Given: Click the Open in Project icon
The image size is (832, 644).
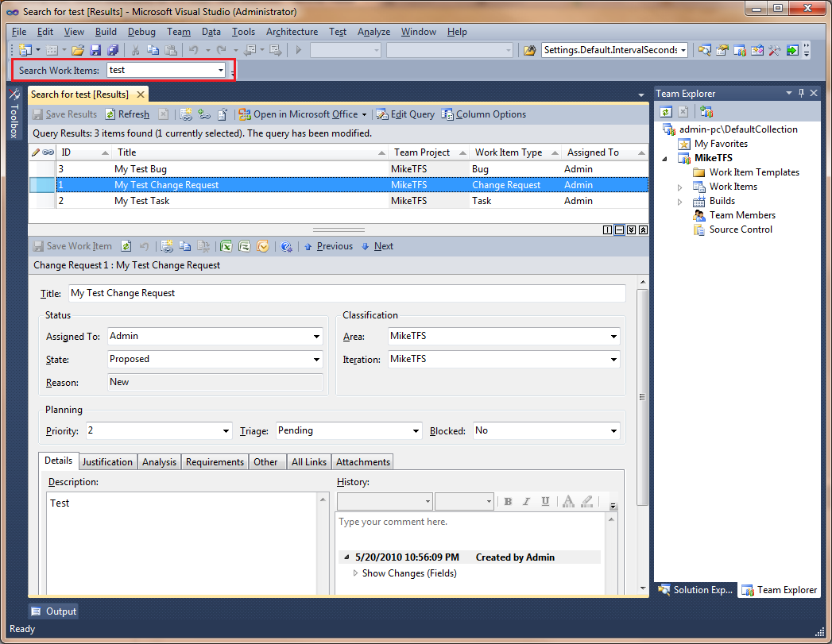Looking at the screenshot, I should point(244,246).
